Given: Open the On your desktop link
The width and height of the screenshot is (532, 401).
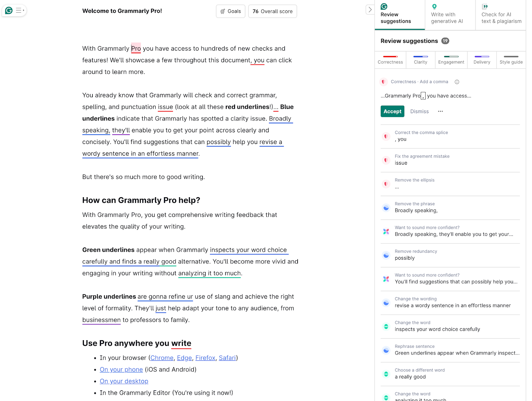Looking at the screenshot, I should (x=124, y=381).
